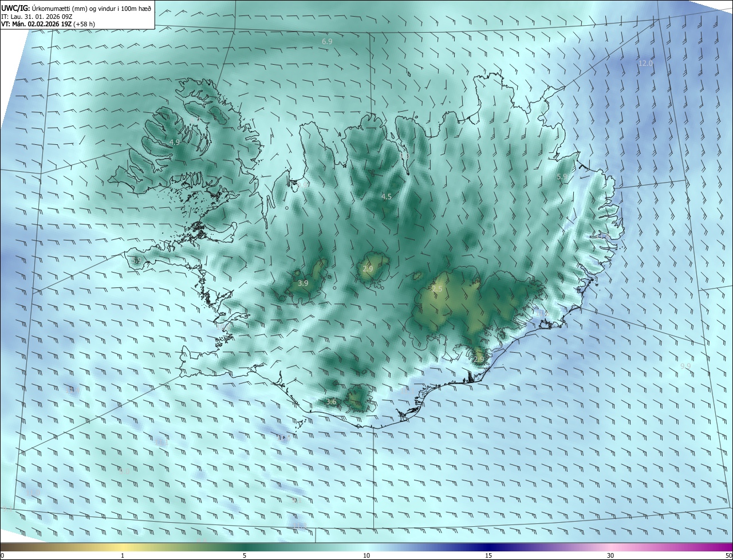Click the '4.9' value on the Westfjords
Screen dimensions: 733x560
174,142
